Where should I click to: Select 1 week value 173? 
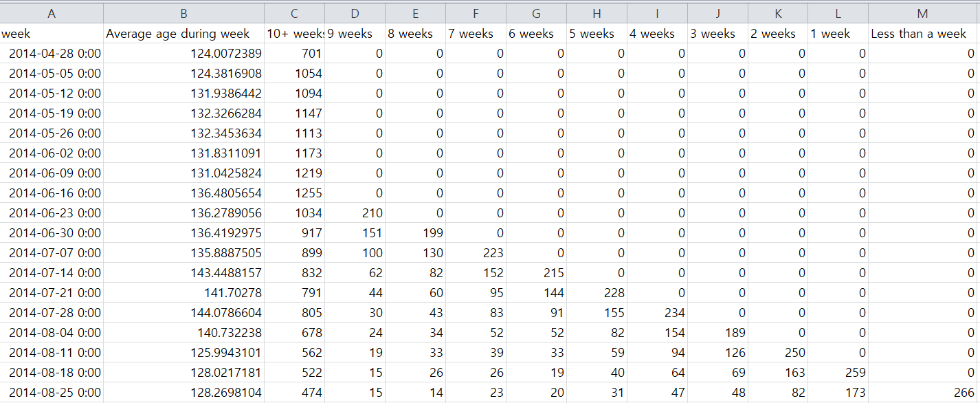[x=838, y=392]
